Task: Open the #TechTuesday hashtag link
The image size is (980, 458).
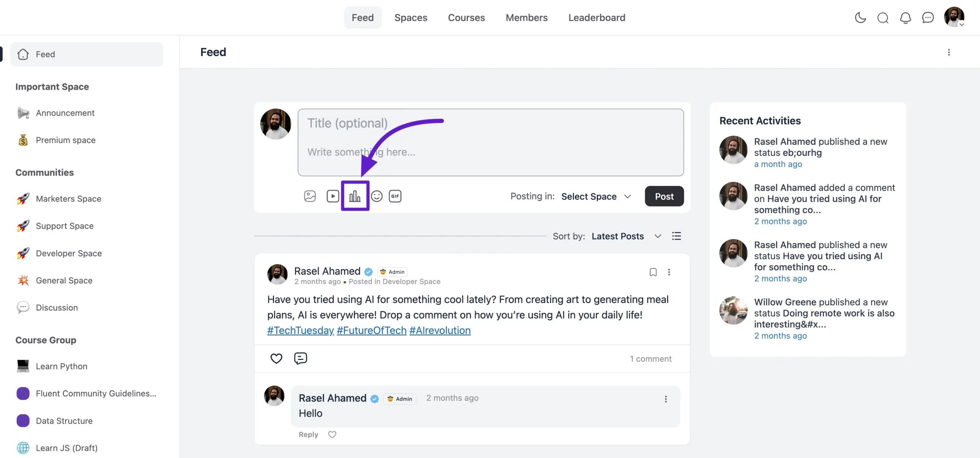Action: click(301, 330)
